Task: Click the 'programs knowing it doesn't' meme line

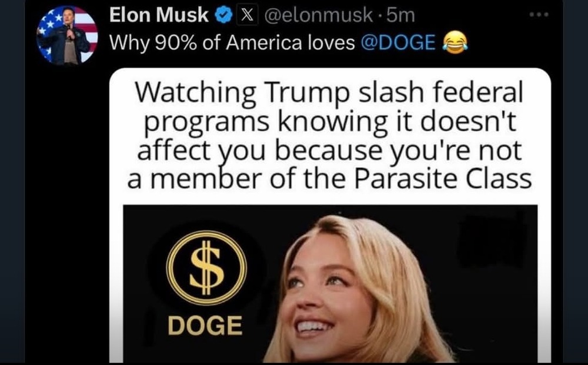Action: (330, 122)
